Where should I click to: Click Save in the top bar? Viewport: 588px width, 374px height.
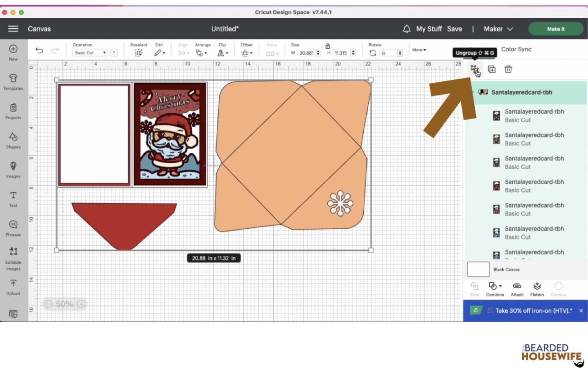coord(455,29)
